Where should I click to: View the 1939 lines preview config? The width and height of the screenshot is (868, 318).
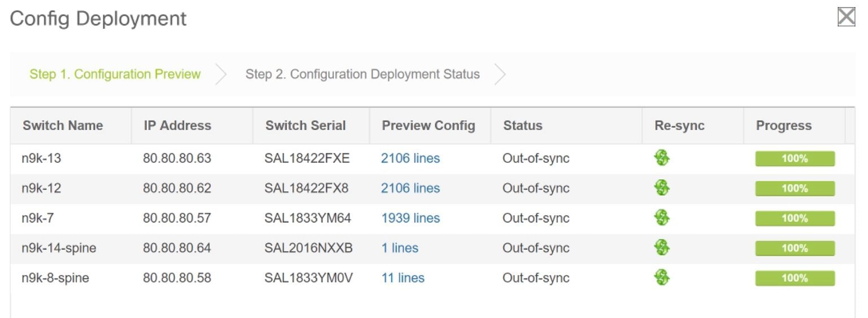pos(410,218)
